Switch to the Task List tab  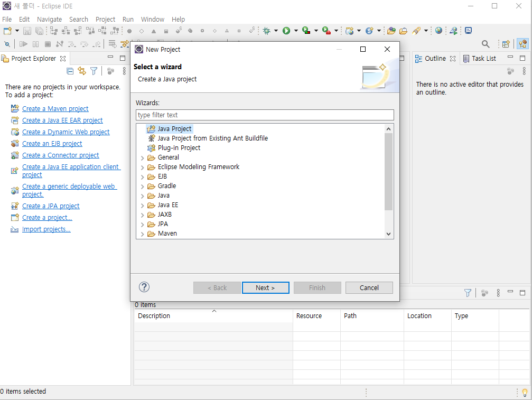[479, 58]
